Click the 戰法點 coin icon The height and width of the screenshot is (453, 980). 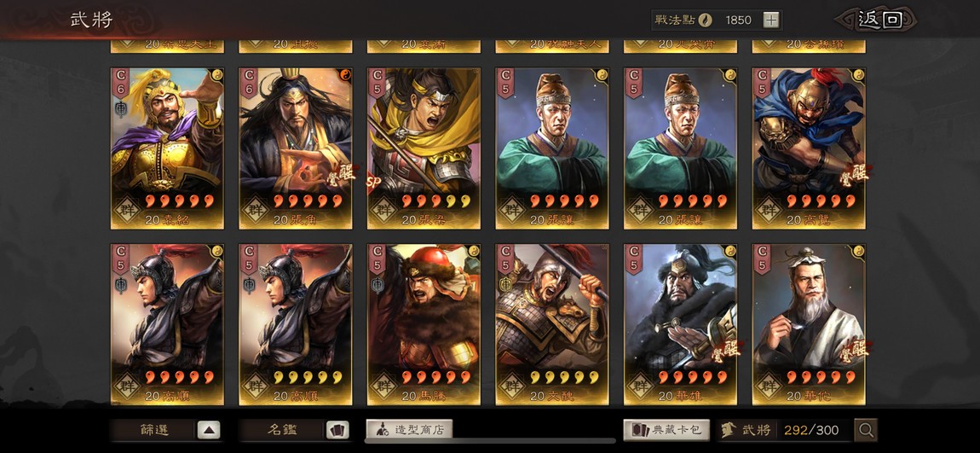pos(706,20)
